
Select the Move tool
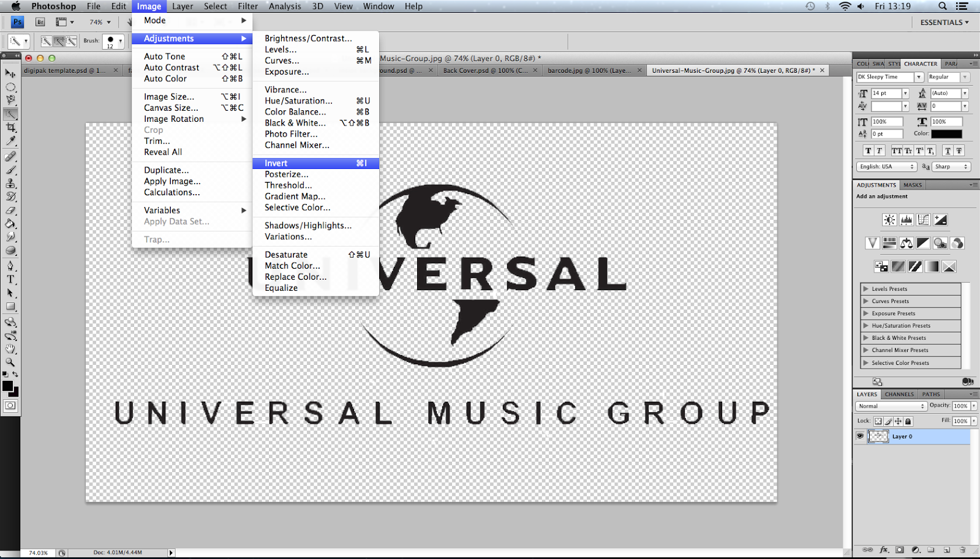coord(10,73)
